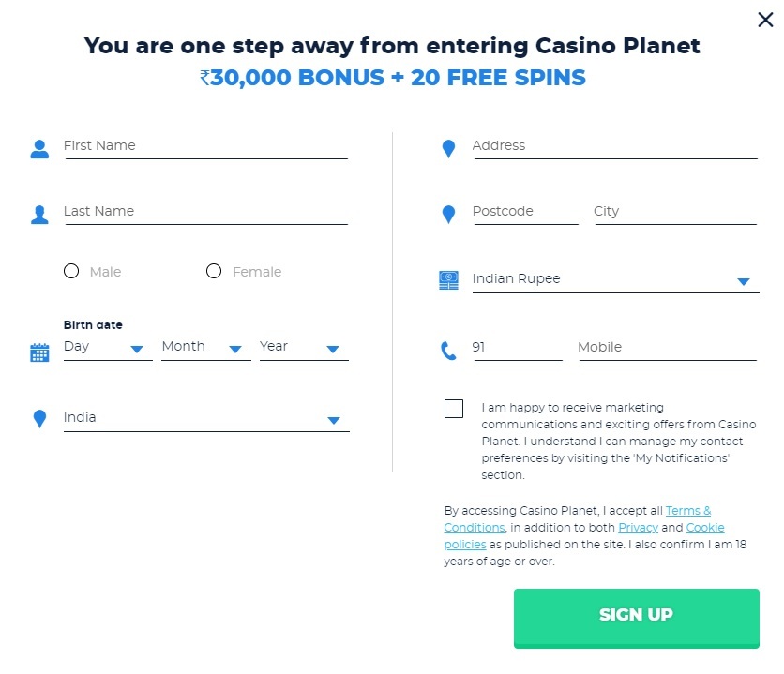This screenshot has width=784, height=674.
Task: Click the person icon beside Last Name
Action: [x=38, y=214]
